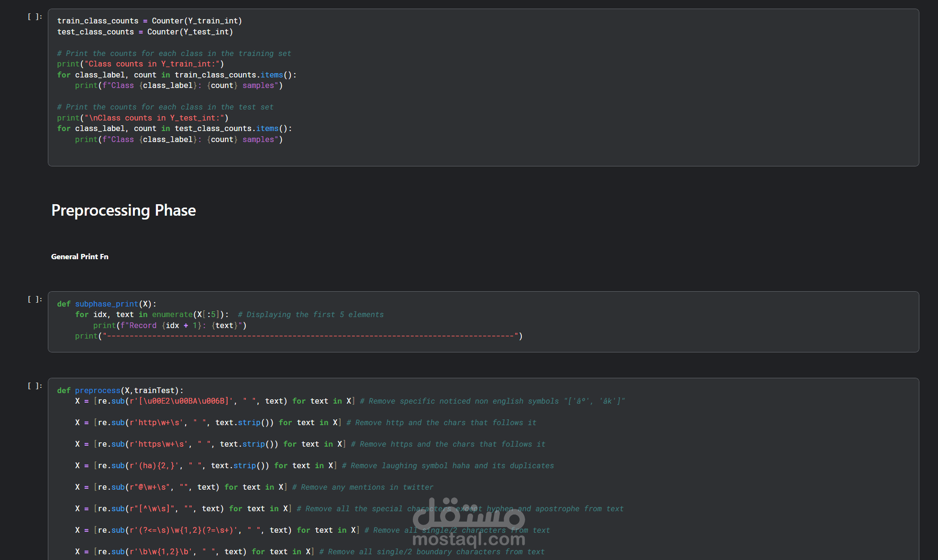Viewport: 938px width, 560px height.
Task: Click the "Displaying the first 5 elements" comment
Action: coord(311,315)
